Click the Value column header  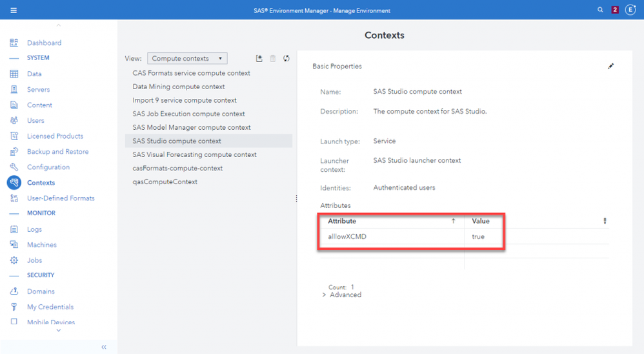tap(481, 221)
